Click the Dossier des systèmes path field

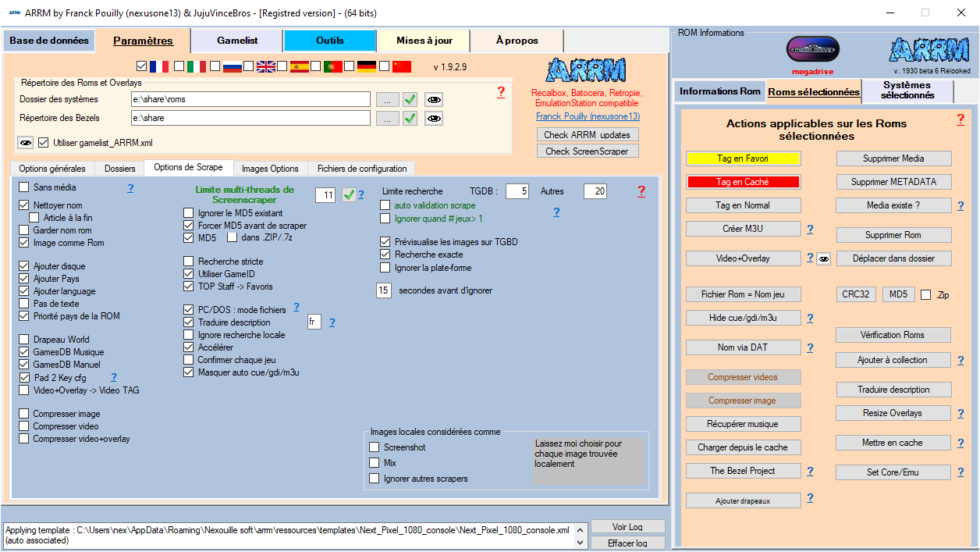250,99
